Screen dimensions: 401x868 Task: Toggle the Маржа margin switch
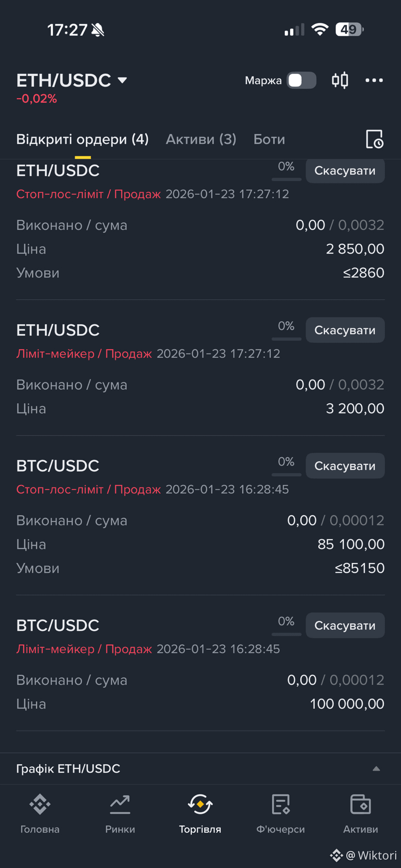301,80
